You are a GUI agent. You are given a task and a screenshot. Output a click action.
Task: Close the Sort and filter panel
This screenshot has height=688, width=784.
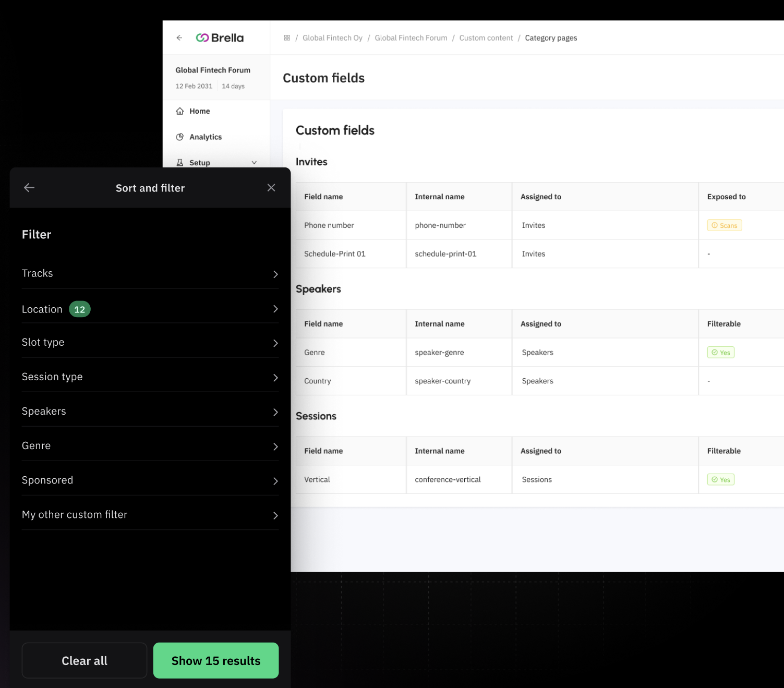(x=271, y=188)
